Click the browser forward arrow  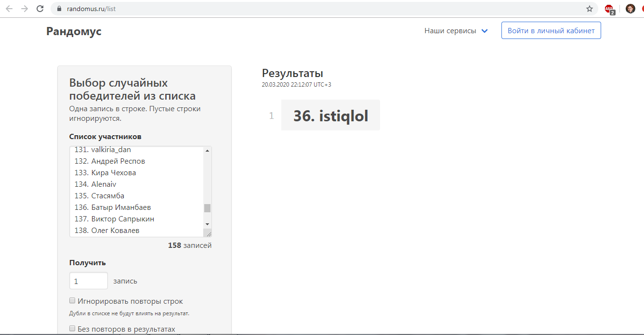pos(25,9)
